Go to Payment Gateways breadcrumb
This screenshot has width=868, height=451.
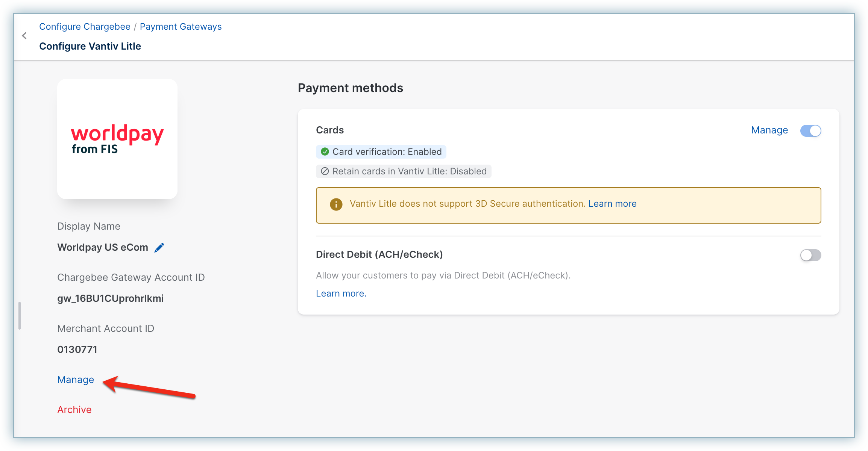click(181, 27)
